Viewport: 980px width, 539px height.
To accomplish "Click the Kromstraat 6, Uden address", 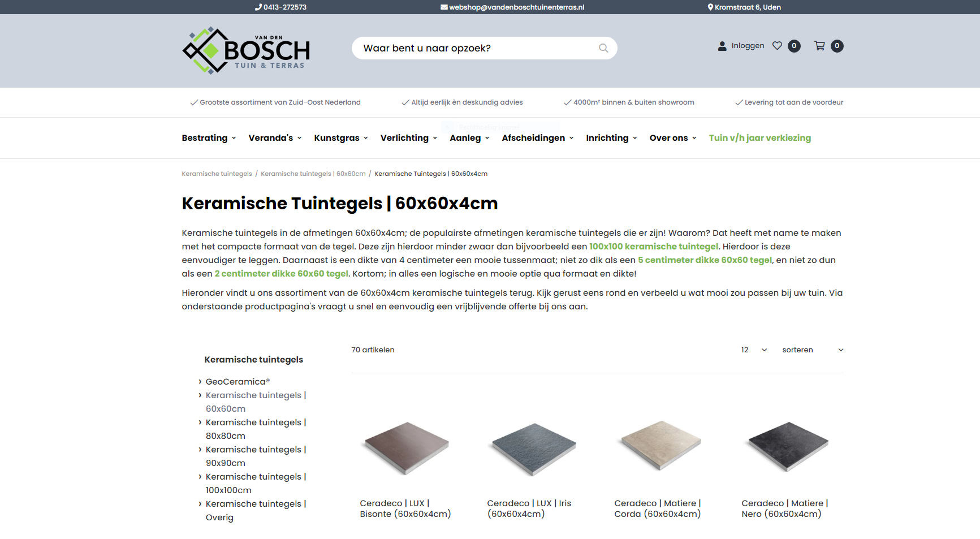I will [744, 7].
